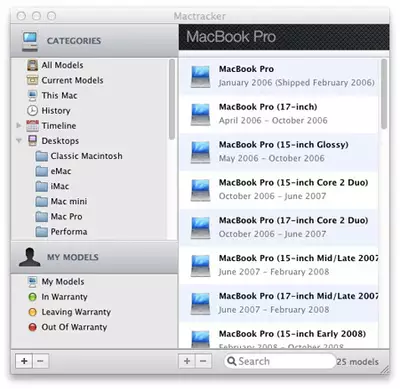The width and height of the screenshot is (400, 389).
Task: Click the model list scrollbar
Action: coord(384,94)
